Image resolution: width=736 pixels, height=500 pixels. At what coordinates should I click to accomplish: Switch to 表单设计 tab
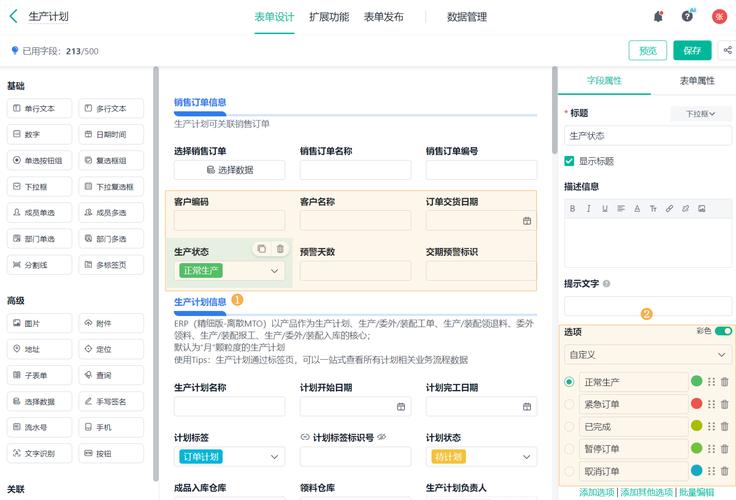[274, 17]
